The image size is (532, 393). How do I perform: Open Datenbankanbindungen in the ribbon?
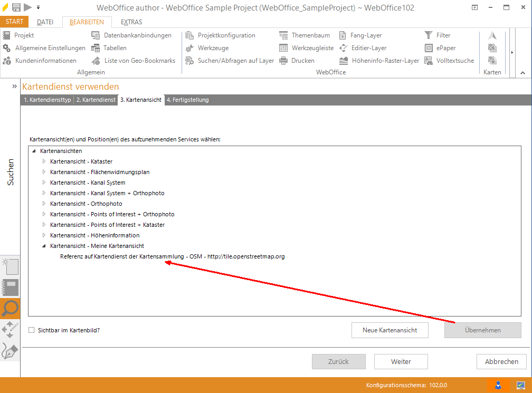[96, 35]
